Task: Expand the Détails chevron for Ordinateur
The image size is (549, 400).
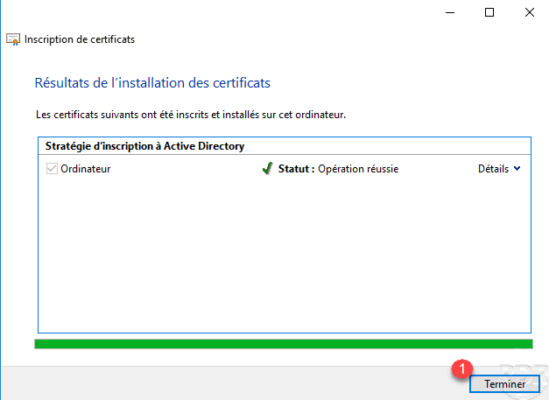Action: (x=517, y=169)
